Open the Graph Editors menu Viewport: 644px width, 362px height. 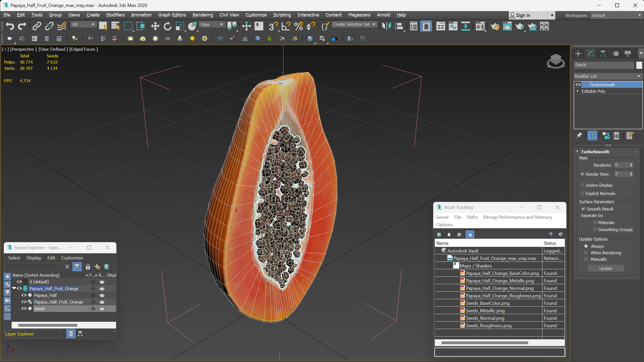tap(172, 15)
